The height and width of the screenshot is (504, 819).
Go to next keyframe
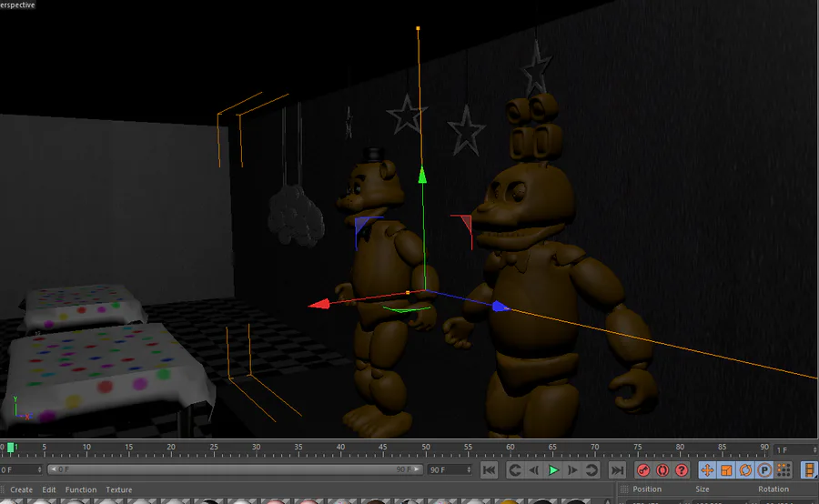[x=591, y=470]
